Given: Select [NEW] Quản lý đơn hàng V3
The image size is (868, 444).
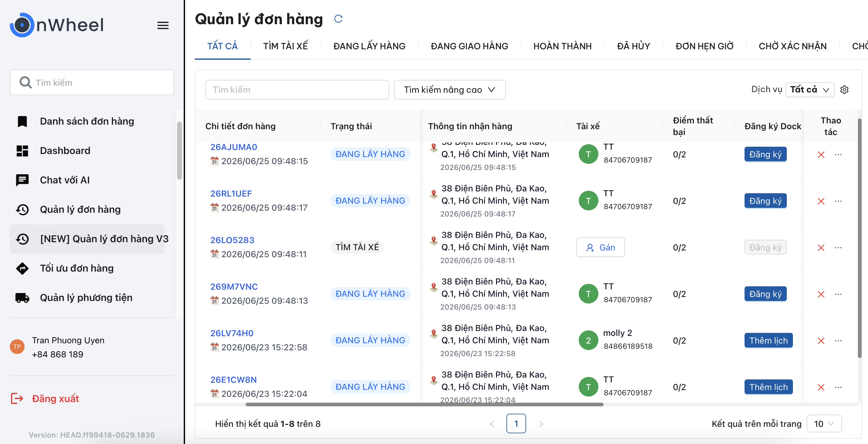Looking at the screenshot, I should (87, 239).
